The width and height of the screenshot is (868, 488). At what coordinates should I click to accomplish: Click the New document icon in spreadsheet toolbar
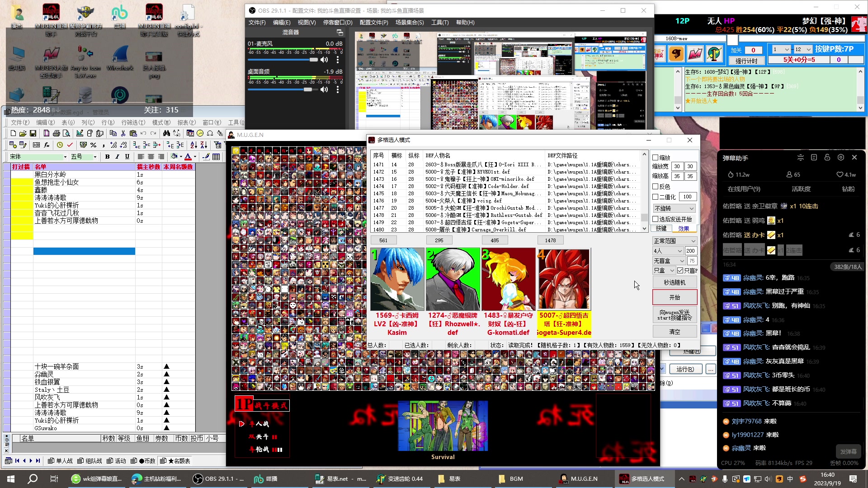(x=13, y=133)
